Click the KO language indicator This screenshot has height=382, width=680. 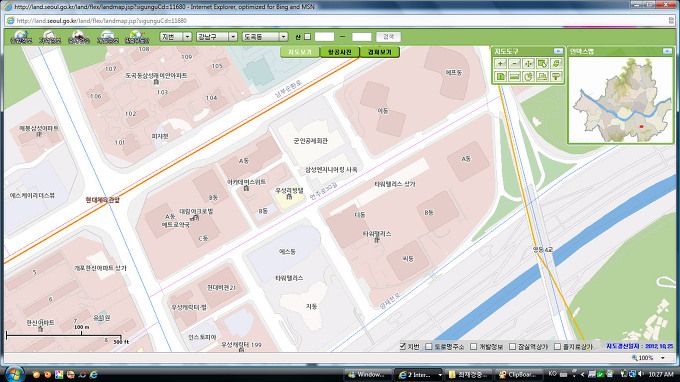click(x=552, y=374)
